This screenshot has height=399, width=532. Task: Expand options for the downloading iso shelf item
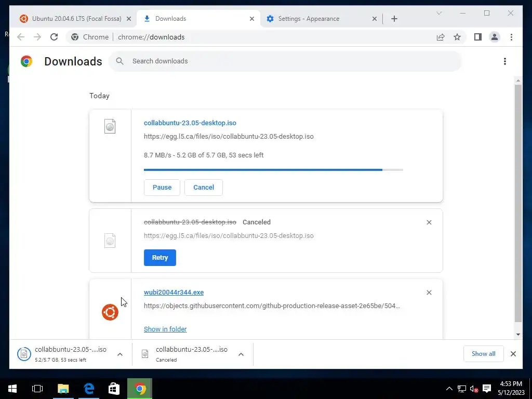[x=120, y=354]
